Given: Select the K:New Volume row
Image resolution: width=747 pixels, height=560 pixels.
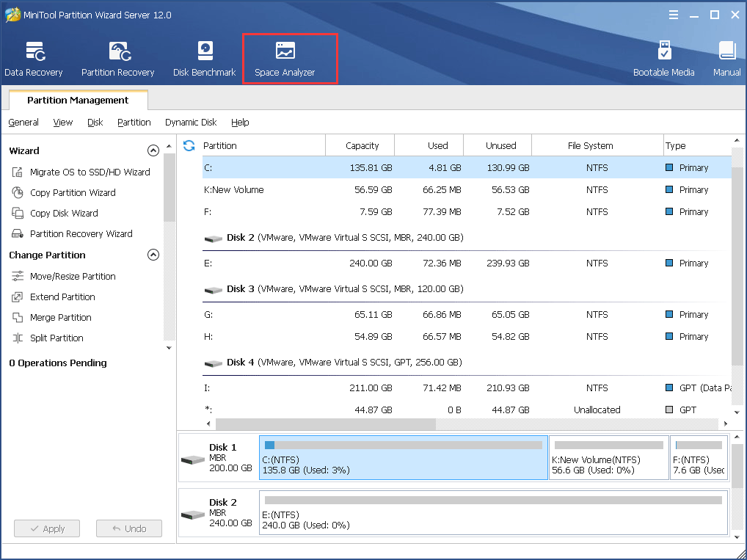Looking at the screenshot, I should pyautogui.click(x=467, y=189).
